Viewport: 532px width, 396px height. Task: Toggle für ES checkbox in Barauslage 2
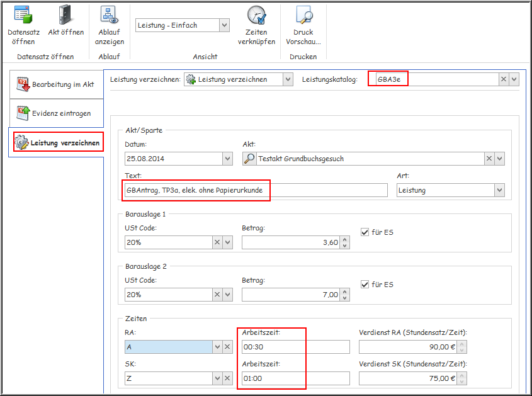pyautogui.click(x=365, y=285)
